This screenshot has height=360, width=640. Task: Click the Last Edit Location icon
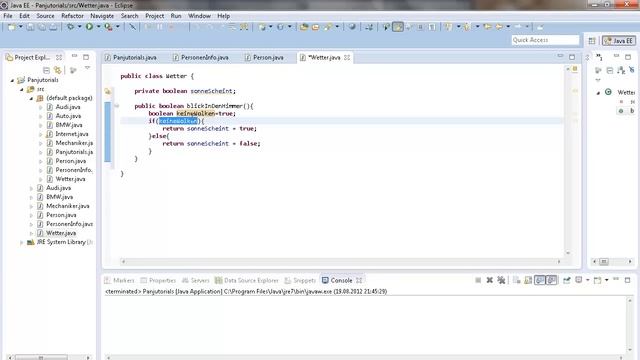pyautogui.click(x=487, y=27)
